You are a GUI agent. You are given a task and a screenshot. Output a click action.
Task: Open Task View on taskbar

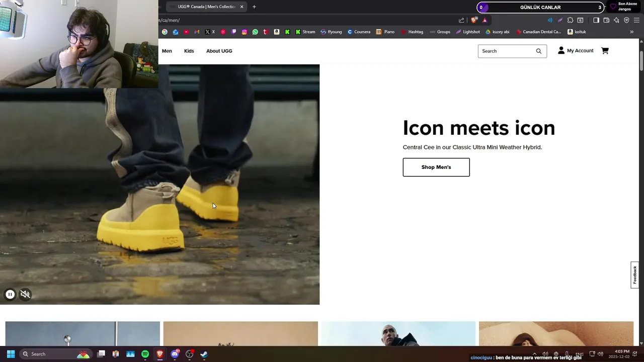click(101, 354)
